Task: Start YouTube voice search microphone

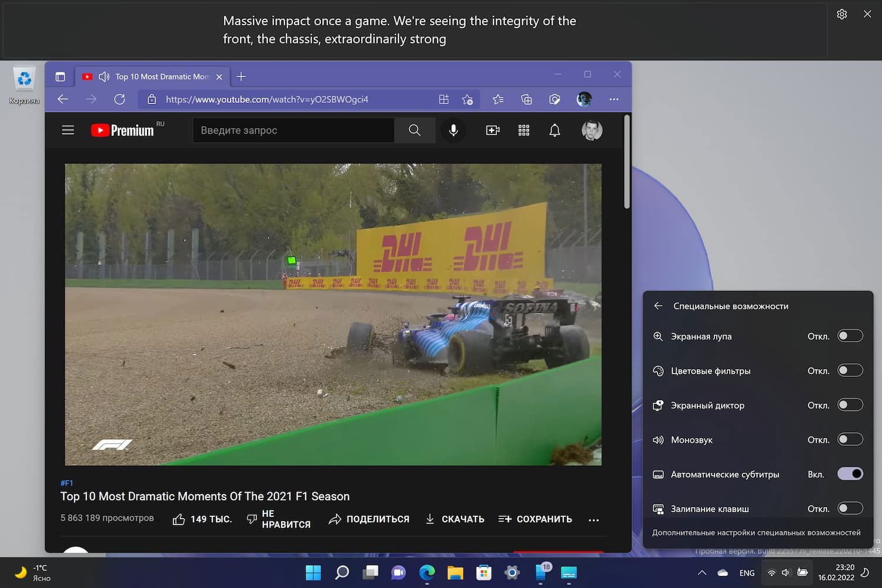Action: click(x=453, y=130)
